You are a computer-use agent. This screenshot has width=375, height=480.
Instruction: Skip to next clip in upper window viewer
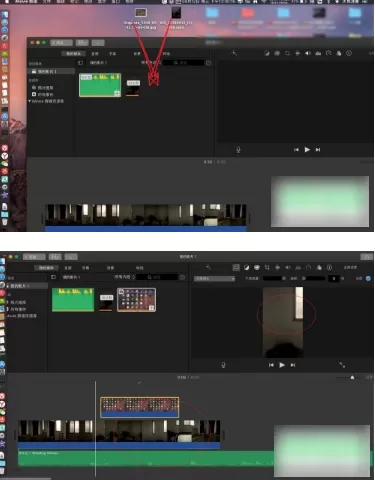click(318, 150)
